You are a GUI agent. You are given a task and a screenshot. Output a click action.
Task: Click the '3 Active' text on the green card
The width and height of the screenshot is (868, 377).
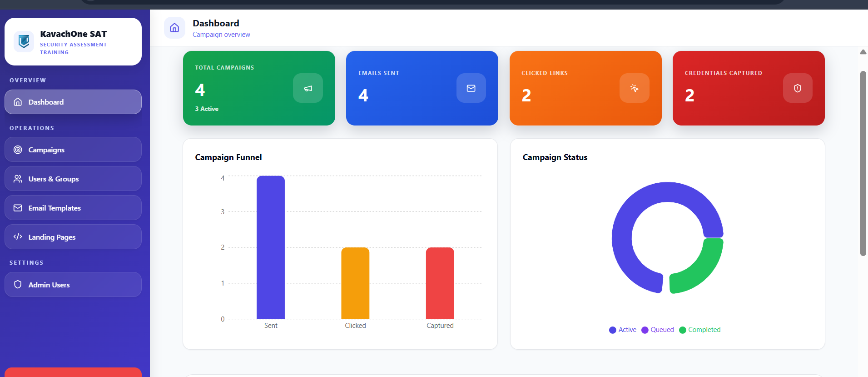point(207,109)
